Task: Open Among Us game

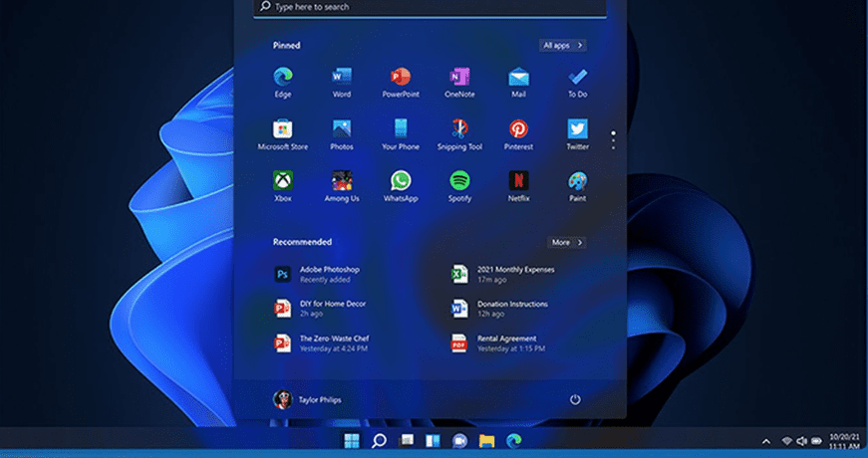Action: [x=342, y=186]
